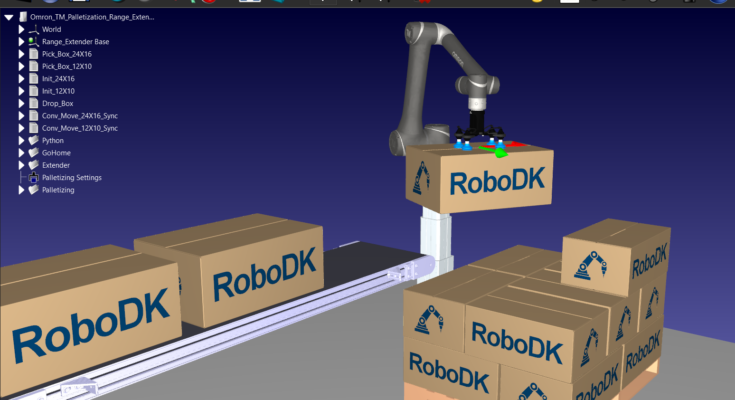Expand the Extender folder node
The width and height of the screenshot is (735, 400).
(x=21, y=165)
